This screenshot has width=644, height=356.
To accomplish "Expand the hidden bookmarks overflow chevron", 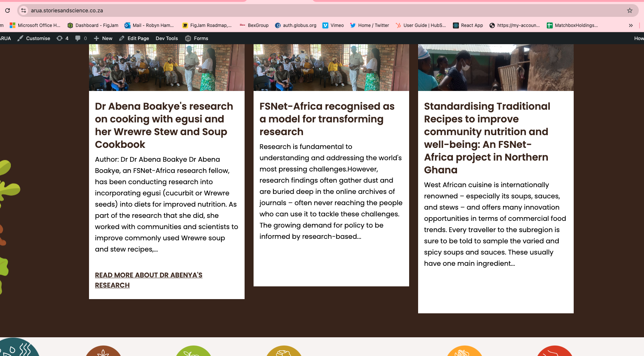I will (x=631, y=25).
